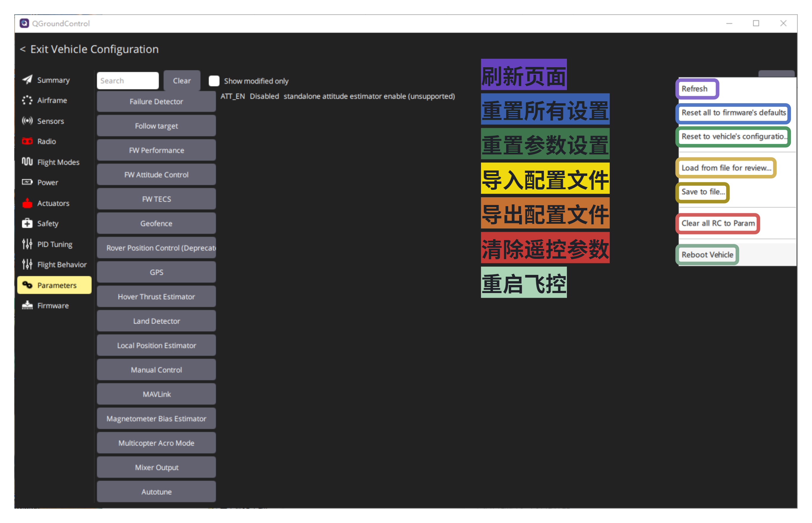Image resolution: width=812 pixels, height=523 pixels.
Task: Choose Refresh from the tools menu
Action: (695, 89)
